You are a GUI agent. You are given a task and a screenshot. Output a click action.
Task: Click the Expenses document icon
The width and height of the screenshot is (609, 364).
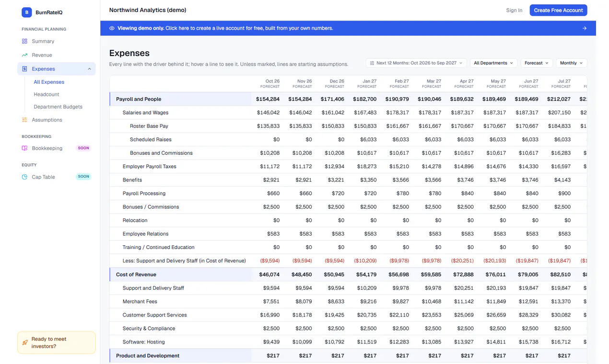tap(25, 69)
